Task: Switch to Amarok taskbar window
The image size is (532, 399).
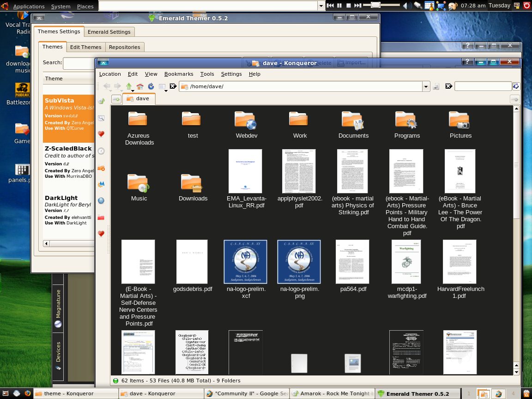Action: point(332,393)
